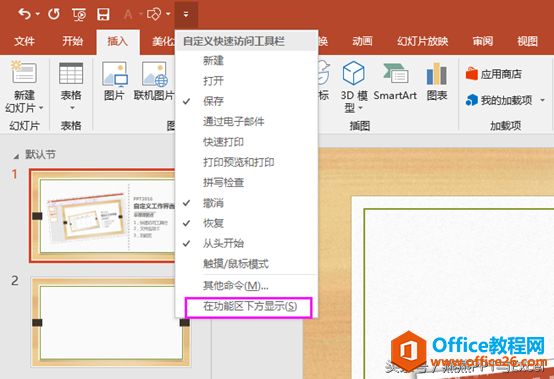
Task: Open the 应用商店 add-in store
Action: click(x=494, y=74)
